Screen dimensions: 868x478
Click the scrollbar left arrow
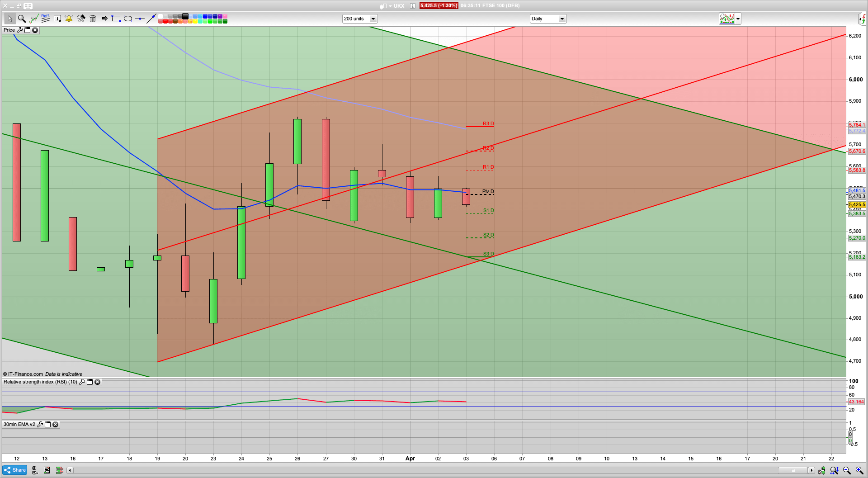[70, 470]
